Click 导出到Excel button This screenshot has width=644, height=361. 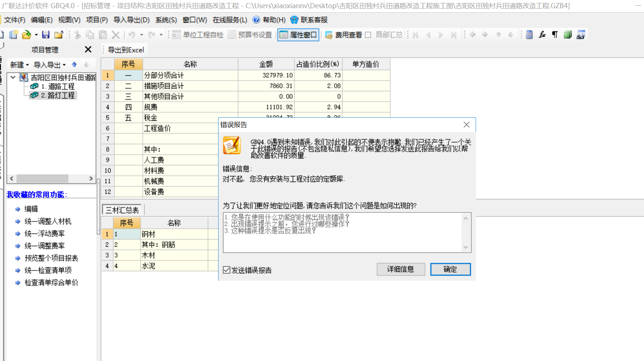point(126,50)
